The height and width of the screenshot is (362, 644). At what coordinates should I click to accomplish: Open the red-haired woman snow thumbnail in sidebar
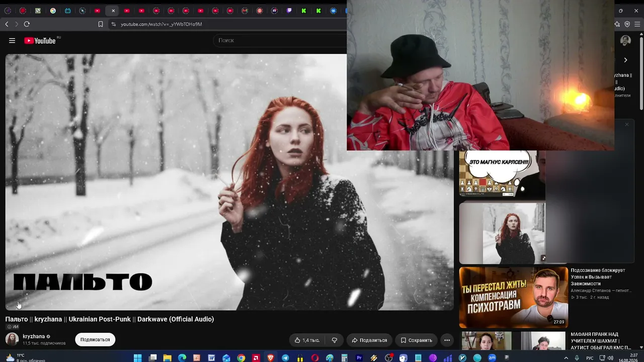coord(502,233)
